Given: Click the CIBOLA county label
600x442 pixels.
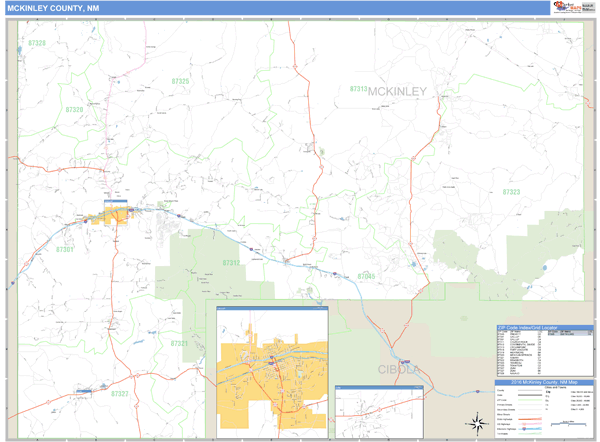Looking at the screenshot, I should (x=400, y=370).
